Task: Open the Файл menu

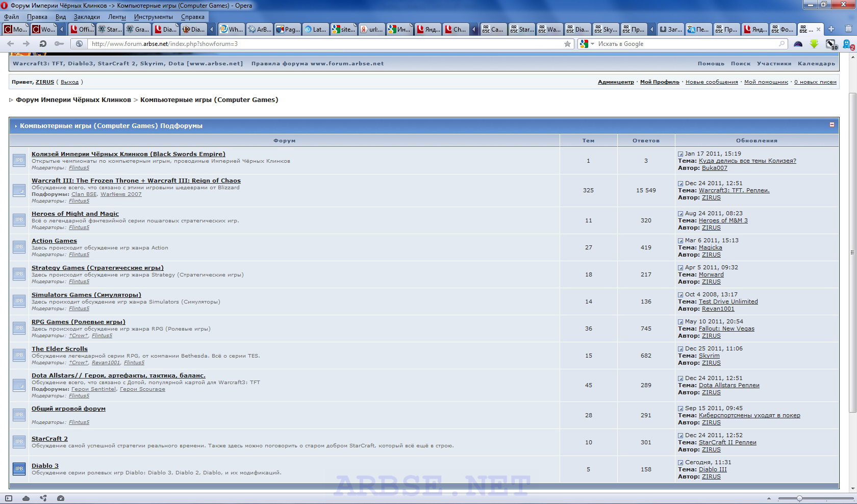Action: pos(11,17)
